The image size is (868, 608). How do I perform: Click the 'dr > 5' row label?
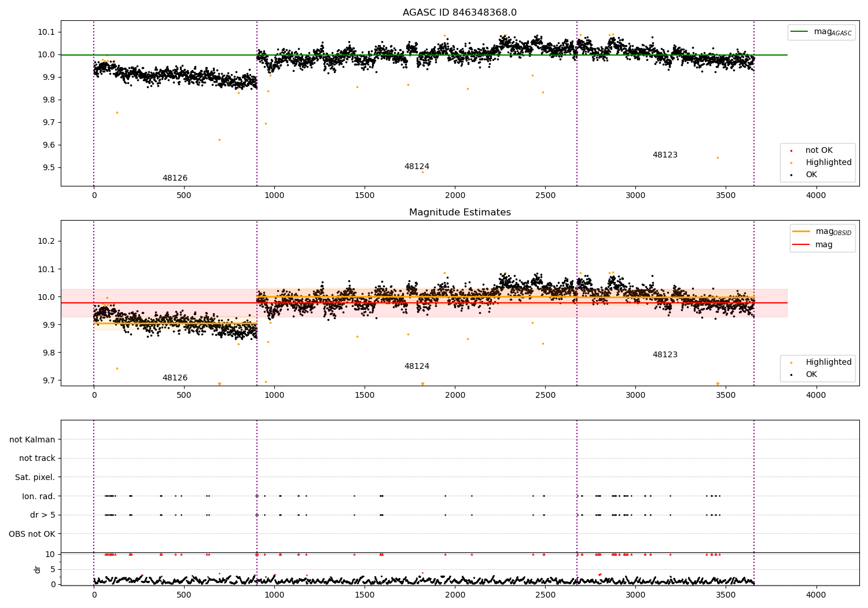(43, 515)
